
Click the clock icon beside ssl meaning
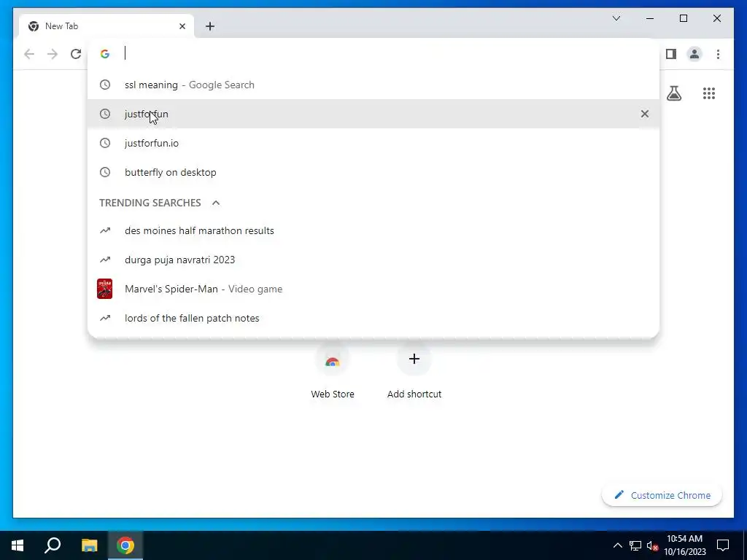tap(105, 85)
